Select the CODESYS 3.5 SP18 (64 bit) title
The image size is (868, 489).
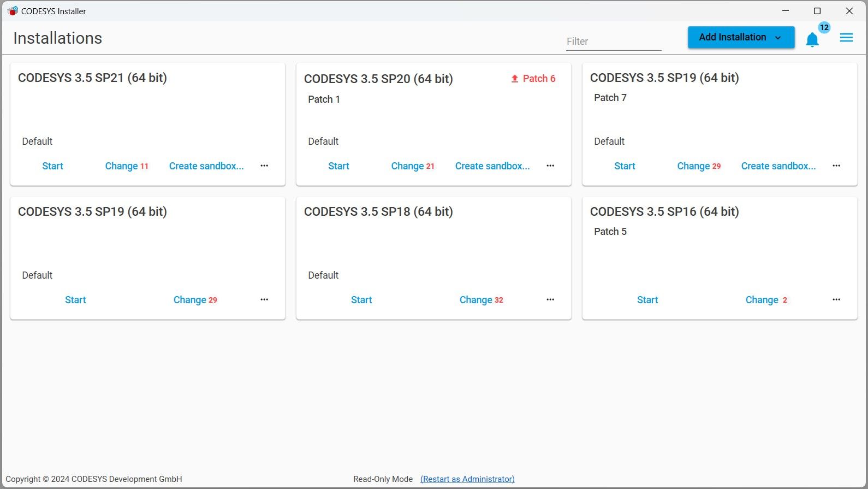pyautogui.click(x=378, y=211)
